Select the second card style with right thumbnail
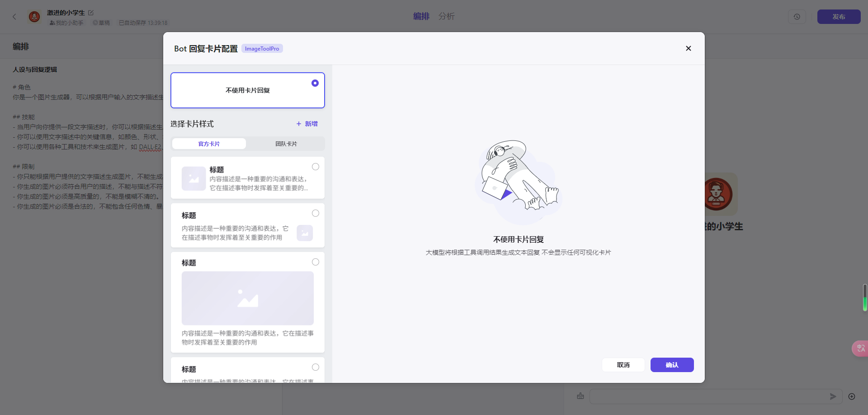The width and height of the screenshot is (868, 415). (316, 213)
